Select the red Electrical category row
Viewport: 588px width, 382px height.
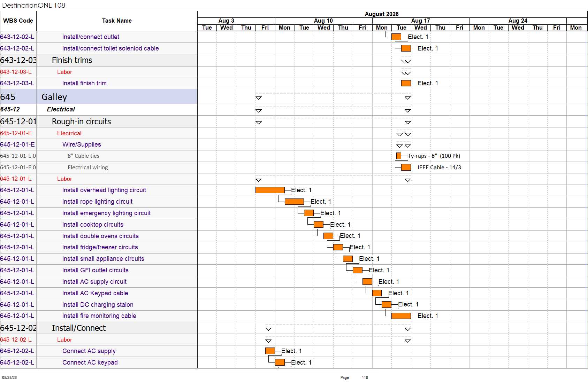(99, 133)
